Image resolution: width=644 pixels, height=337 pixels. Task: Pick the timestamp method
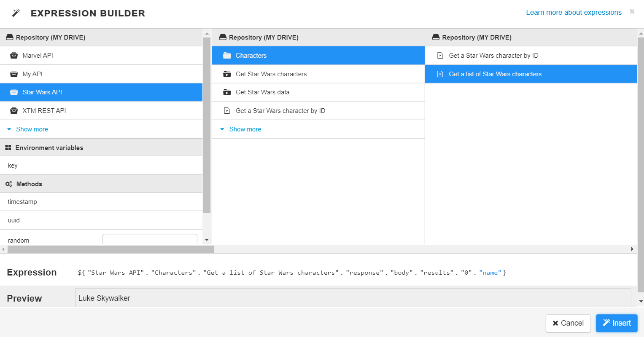pyautogui.click(x=101, y=202)
